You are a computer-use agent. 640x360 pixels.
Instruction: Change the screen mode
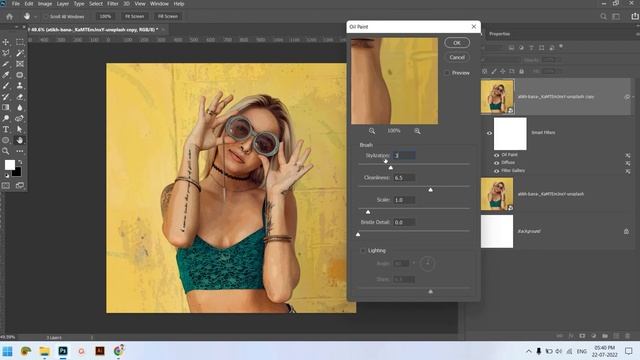click(x=20, y=186)
